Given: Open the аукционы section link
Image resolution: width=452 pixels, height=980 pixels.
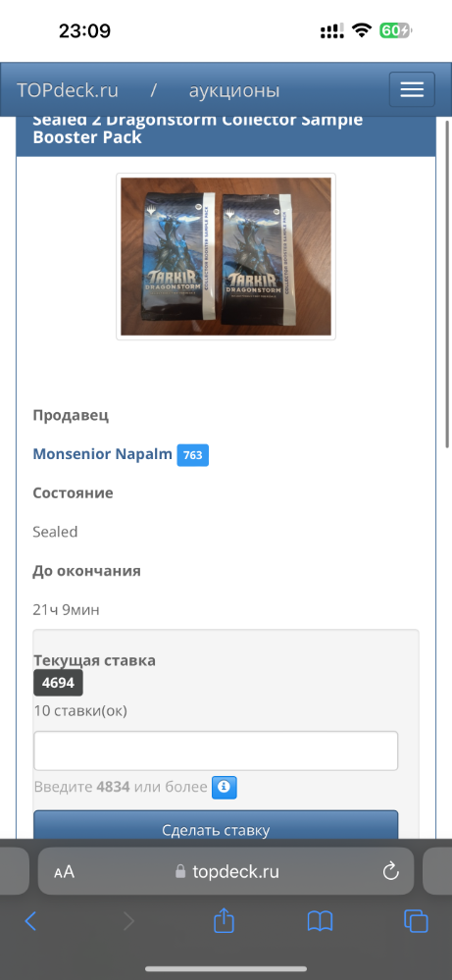Looking at the screenshot, I should point(234,90).
